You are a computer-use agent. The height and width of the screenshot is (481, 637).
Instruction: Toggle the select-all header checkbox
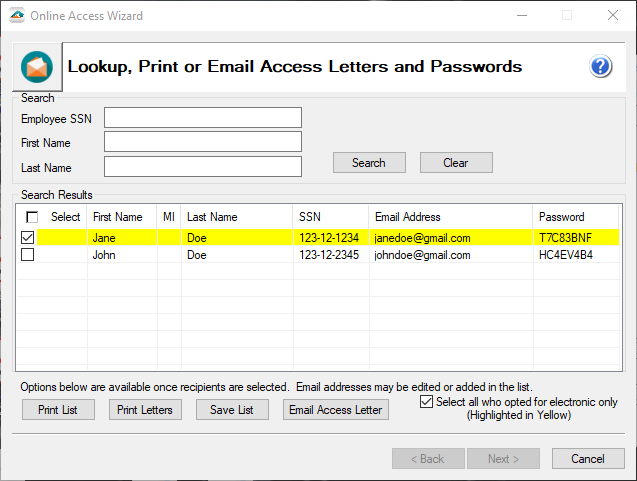[x=32, y=217]
